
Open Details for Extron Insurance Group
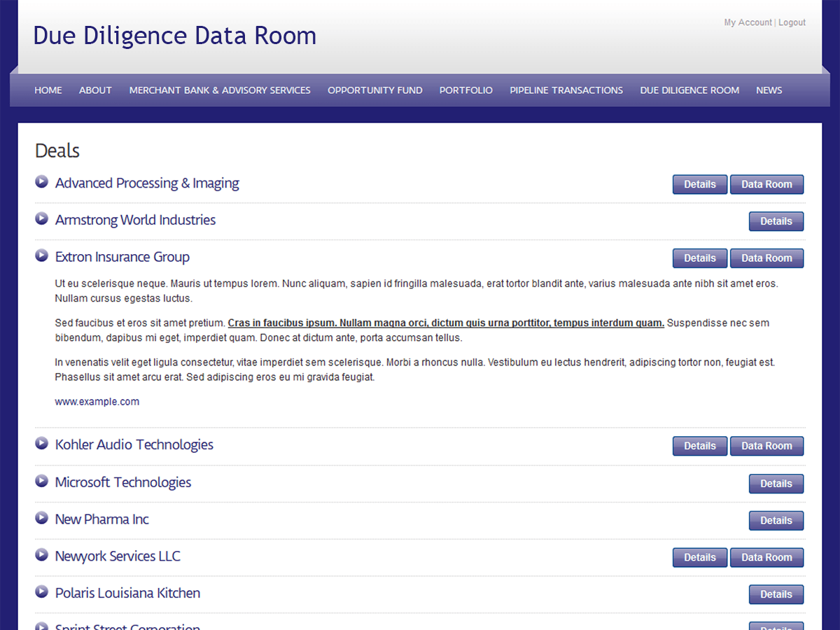[x=699, y=258]
